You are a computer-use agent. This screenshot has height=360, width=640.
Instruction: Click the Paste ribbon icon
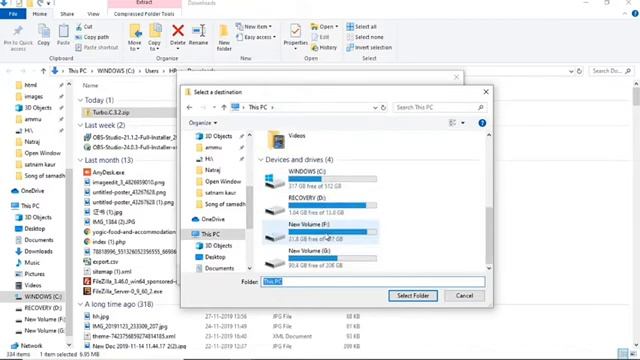(x=63, y=35)
